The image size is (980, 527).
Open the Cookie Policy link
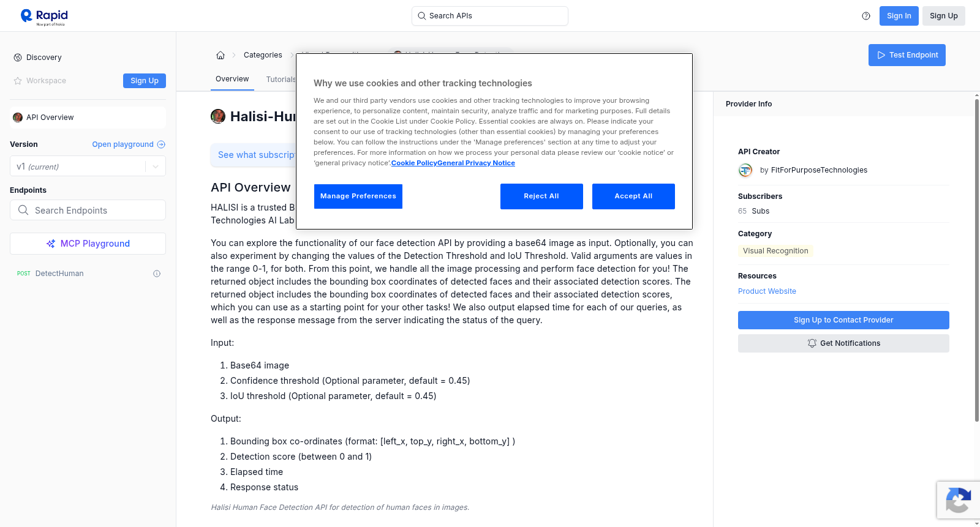pyautogui.click(x=414, y=163)
